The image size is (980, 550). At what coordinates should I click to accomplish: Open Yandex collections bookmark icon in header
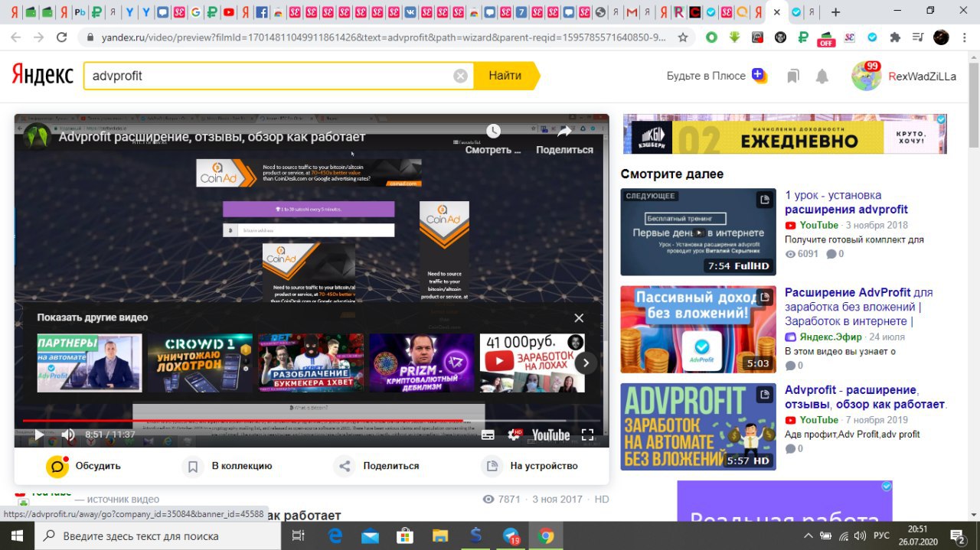point(793,76)
